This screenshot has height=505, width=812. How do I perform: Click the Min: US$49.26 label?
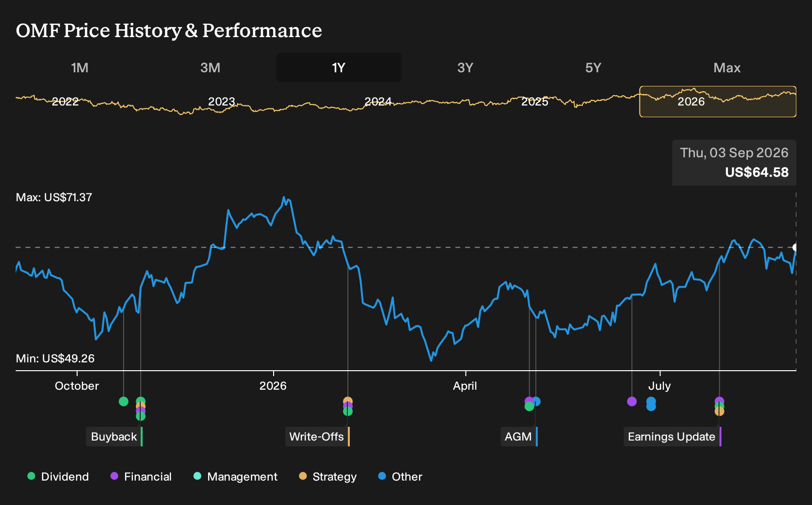point(55,358)
